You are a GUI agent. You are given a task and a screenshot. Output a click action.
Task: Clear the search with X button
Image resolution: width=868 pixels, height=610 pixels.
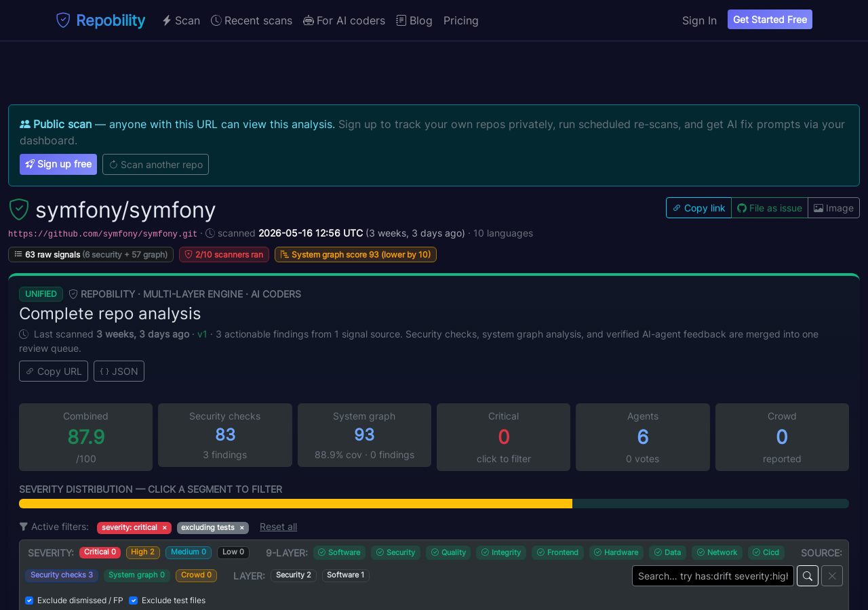point(832,576)
